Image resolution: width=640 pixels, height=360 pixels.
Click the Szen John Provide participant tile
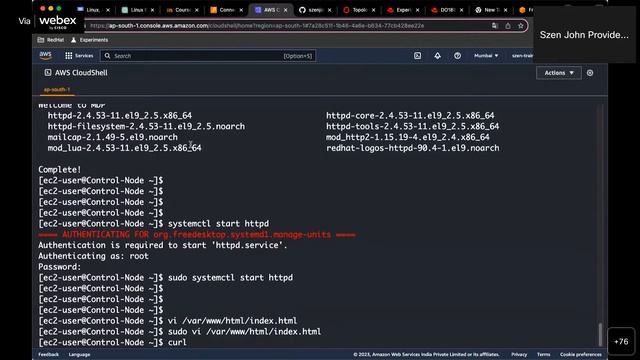584,35
